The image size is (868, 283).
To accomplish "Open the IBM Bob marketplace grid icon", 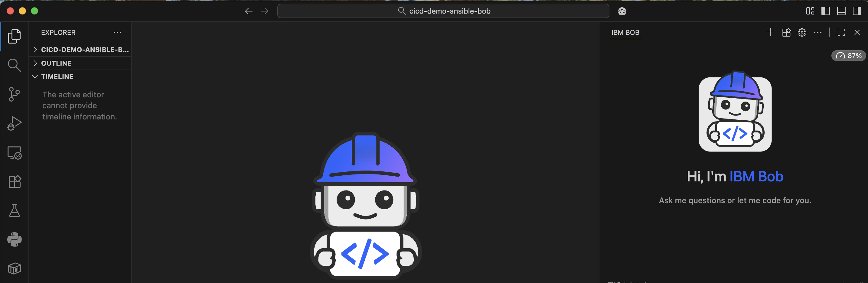I will pos(786,32).
